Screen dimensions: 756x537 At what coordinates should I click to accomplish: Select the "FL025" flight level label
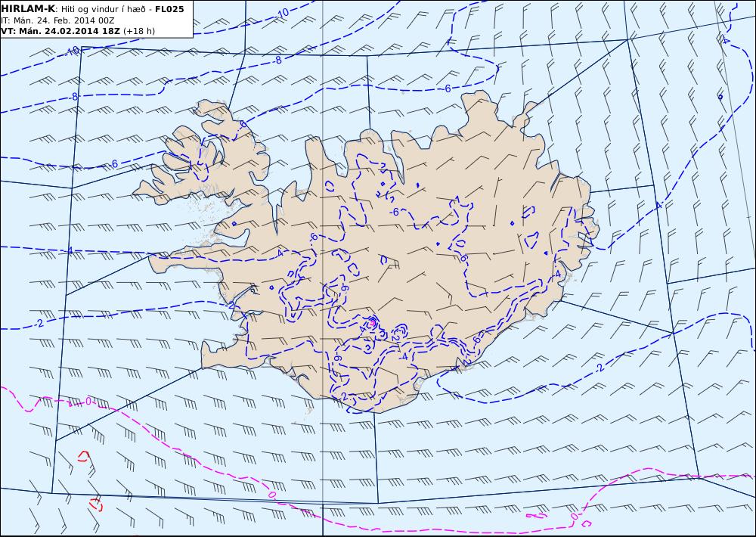pyautogui.click(x=169, y=9)
